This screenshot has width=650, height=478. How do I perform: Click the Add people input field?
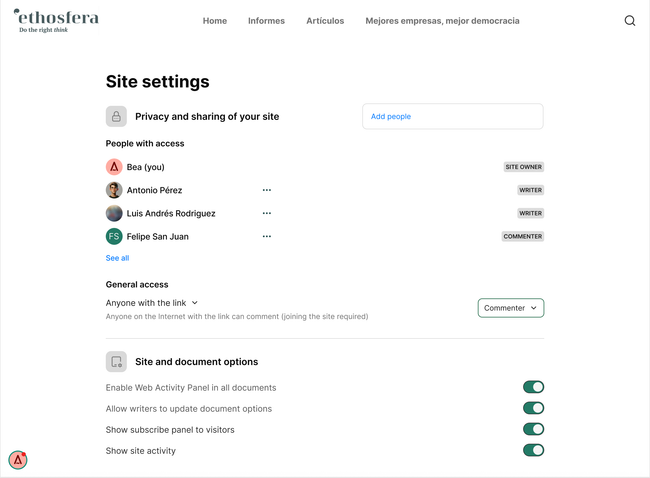click(452, 117)
